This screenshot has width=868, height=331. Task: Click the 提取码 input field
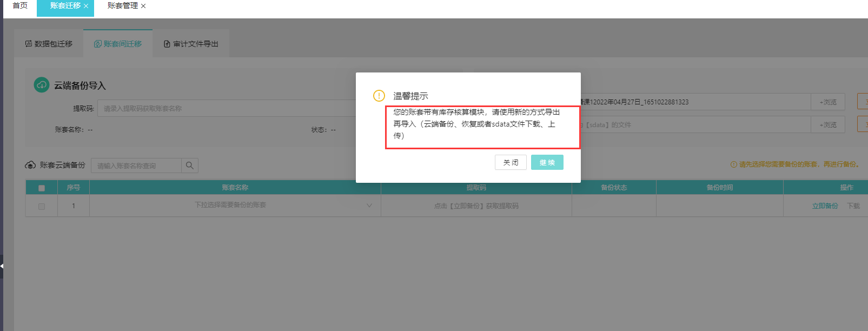(x=227, y=108)
